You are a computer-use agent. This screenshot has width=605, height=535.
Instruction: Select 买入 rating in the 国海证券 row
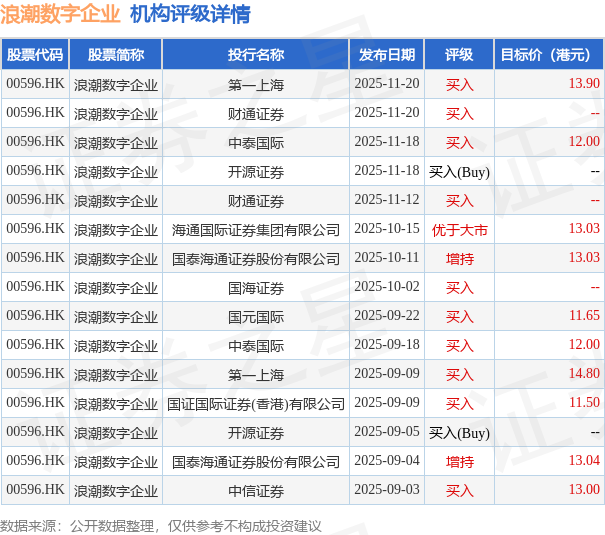click(x=460, y=288)
